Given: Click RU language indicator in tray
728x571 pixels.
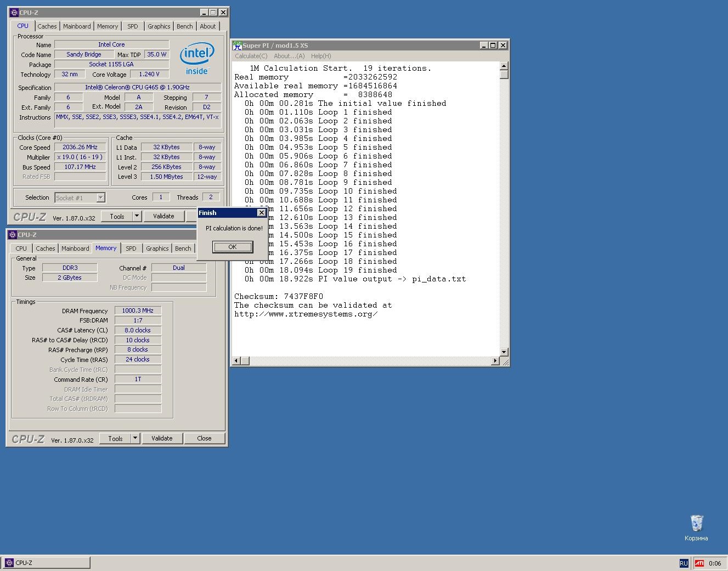Looking at the screenshot, I should (684, 563).
